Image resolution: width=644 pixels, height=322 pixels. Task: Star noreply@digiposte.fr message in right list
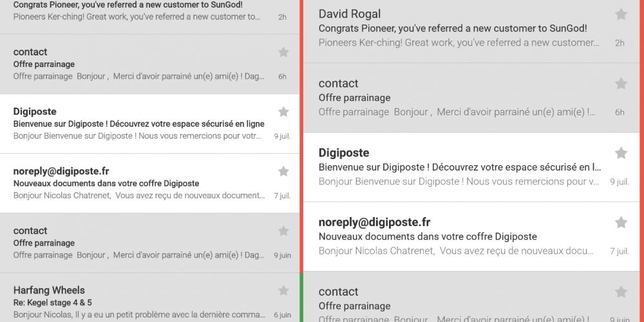621,223
